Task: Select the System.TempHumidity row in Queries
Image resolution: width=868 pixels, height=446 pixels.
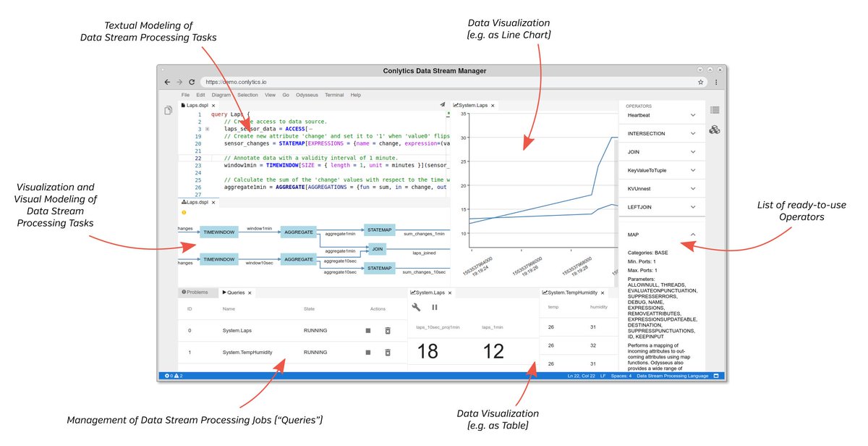Action: pos(292,353)
